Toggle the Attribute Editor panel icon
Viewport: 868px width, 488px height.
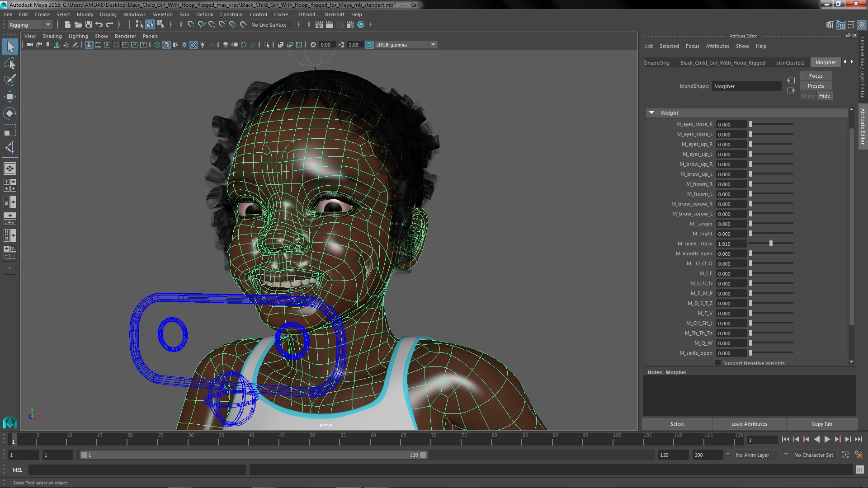[x=840, y=25]
